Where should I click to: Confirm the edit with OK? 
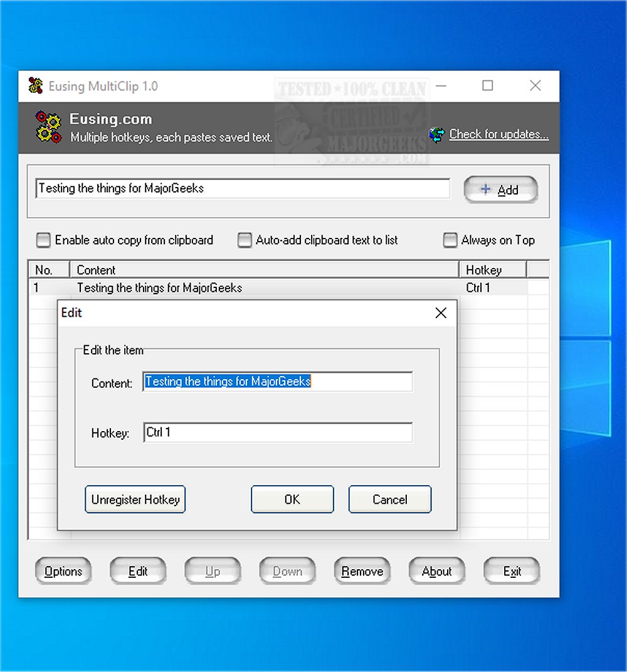293,499
